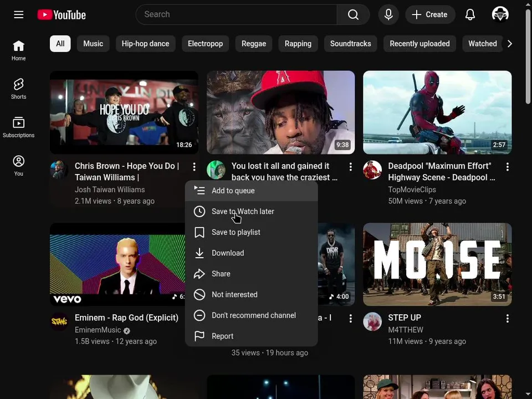
Task: Visit Josh Taiwan Williams channel name
Action: click(x=110, y=190)
